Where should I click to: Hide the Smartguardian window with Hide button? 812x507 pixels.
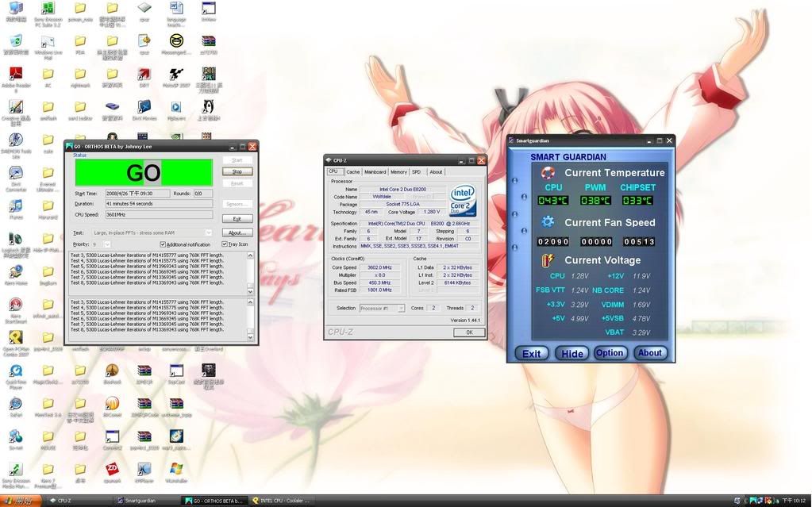[x=572, y=353]
